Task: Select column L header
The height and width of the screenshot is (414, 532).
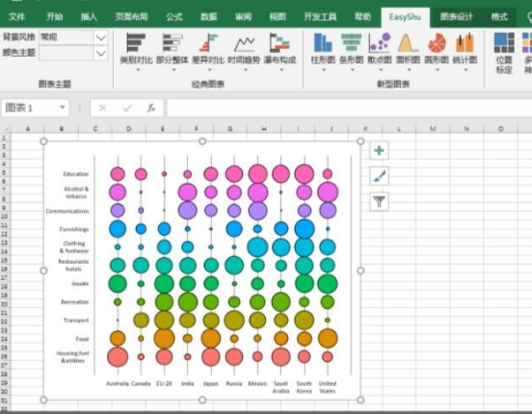Action: [x=399, y=129]
